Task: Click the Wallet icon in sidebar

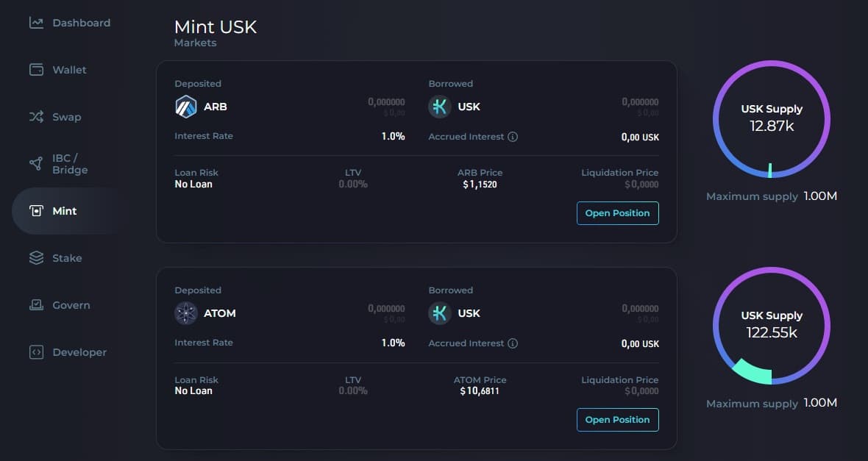Action: (x=36, y=70)
